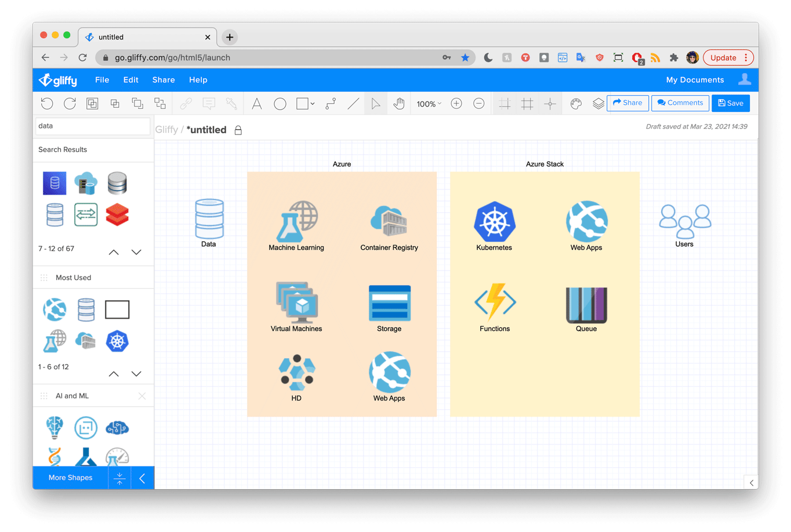The width and height of the screenshot is (791, 532).
Task: Show previous search results with up chevron
Action: point(114,252)
